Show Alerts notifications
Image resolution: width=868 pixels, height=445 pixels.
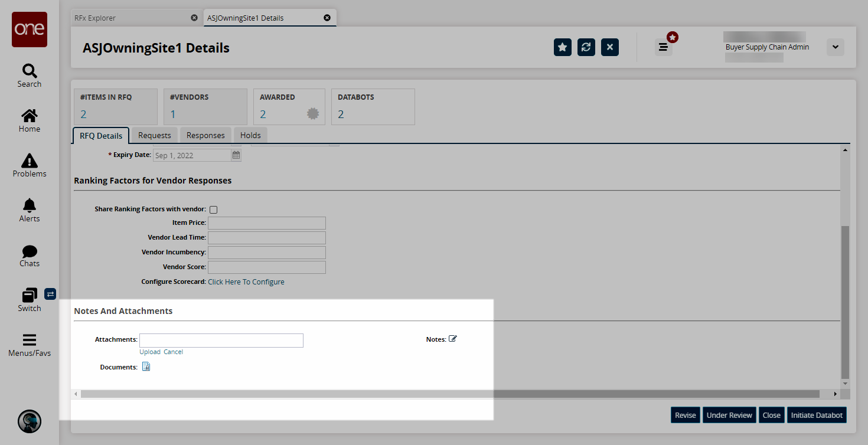click(30, 210)
